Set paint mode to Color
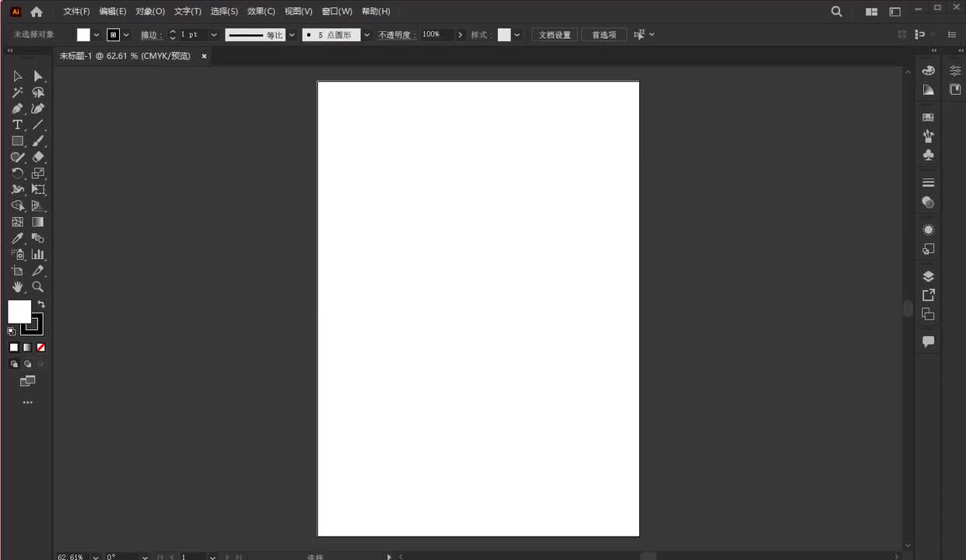Image resolution: width=966 pixels, height=560 pixels. coord(14,348)
